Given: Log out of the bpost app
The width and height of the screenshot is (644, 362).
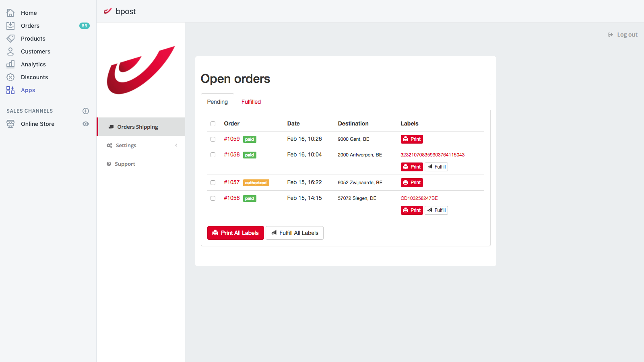Looking at the screenshot, I should pos(623,35).
